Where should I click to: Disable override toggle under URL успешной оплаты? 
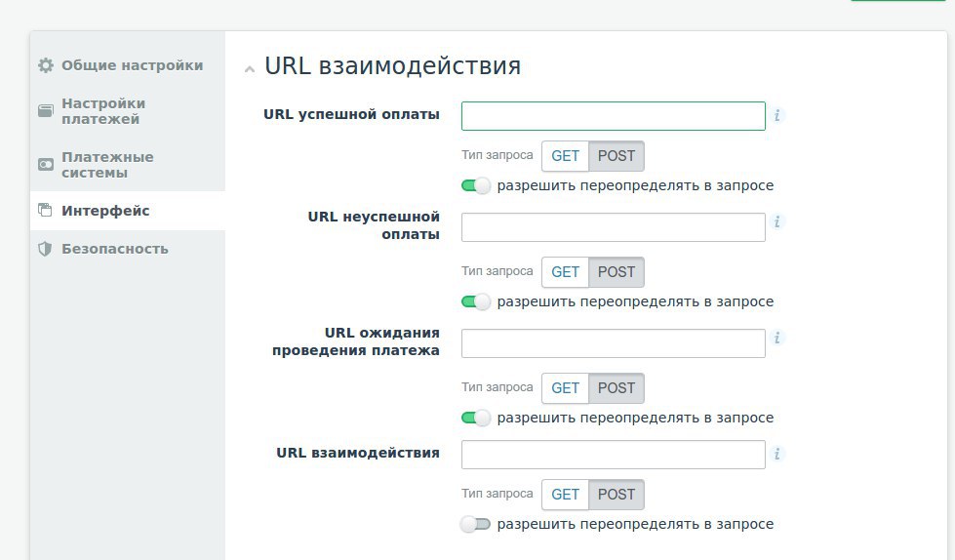pos(476,185)
